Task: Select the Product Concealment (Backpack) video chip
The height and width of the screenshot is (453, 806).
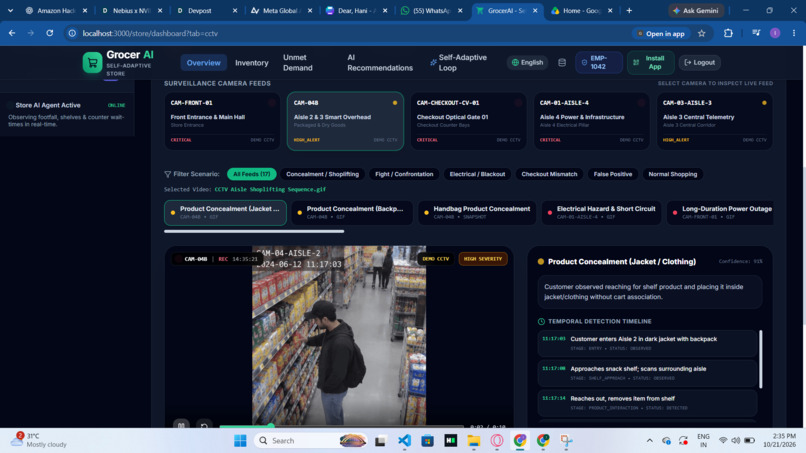Action: click(x=352, y=212)
